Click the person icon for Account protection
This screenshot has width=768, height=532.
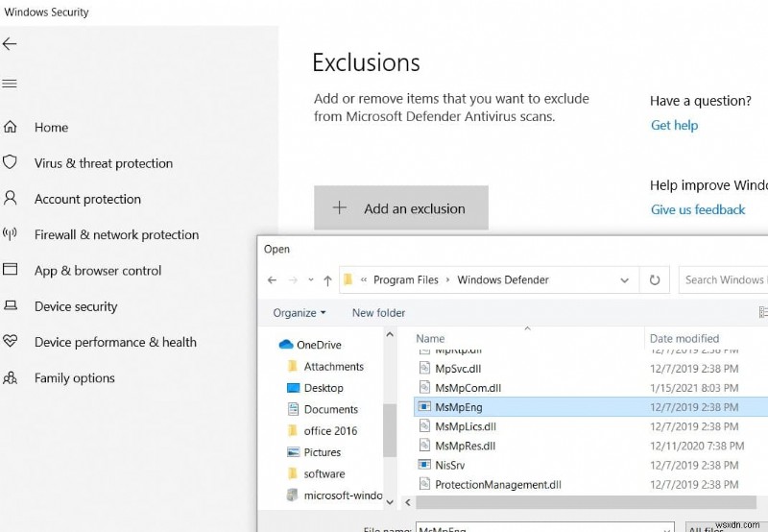tap(10, 198)
